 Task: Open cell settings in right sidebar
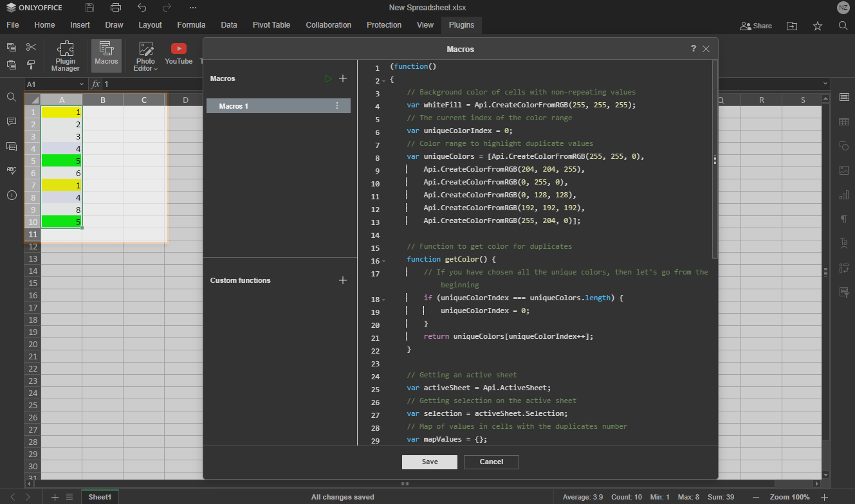click(x=844, y=97)
